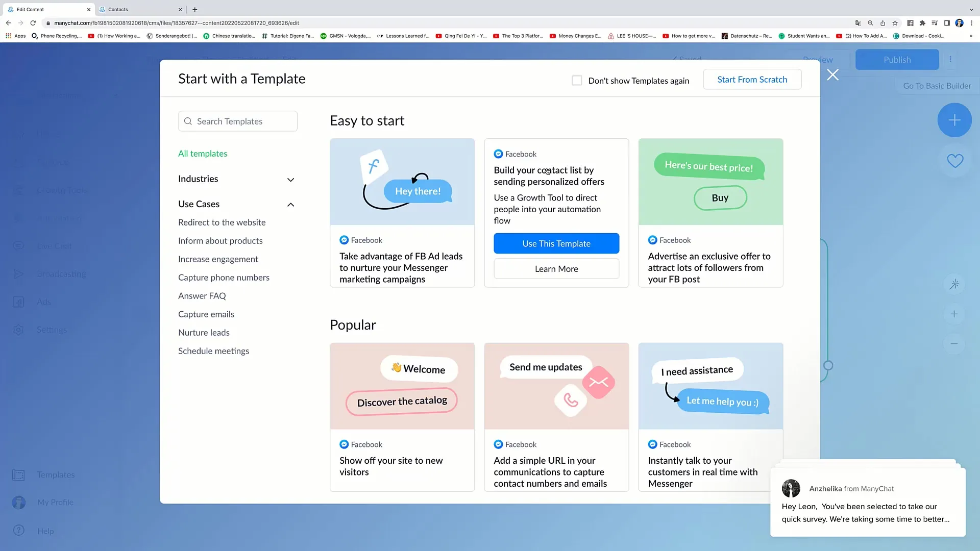Image resolution: width=980 pixels, height=551 pixels.
Task: Select Increase engagement use case
Action: click(x=218, y=259)
